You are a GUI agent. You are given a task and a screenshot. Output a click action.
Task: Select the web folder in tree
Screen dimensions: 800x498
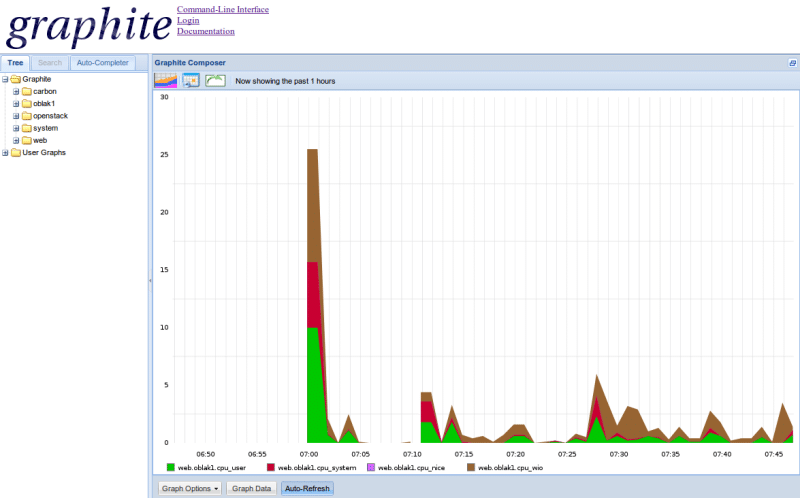(x=39, y=141)
